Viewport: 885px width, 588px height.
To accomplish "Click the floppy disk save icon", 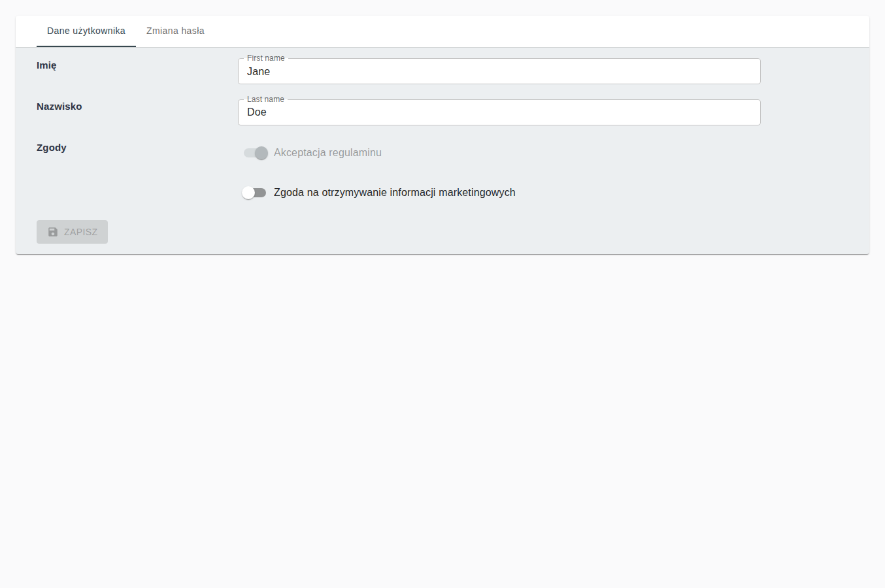I will click(53, 232).
